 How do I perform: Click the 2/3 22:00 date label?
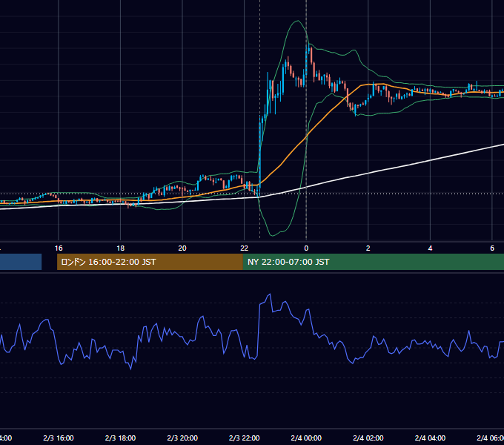pyautogui.click(x=245, y=438)
